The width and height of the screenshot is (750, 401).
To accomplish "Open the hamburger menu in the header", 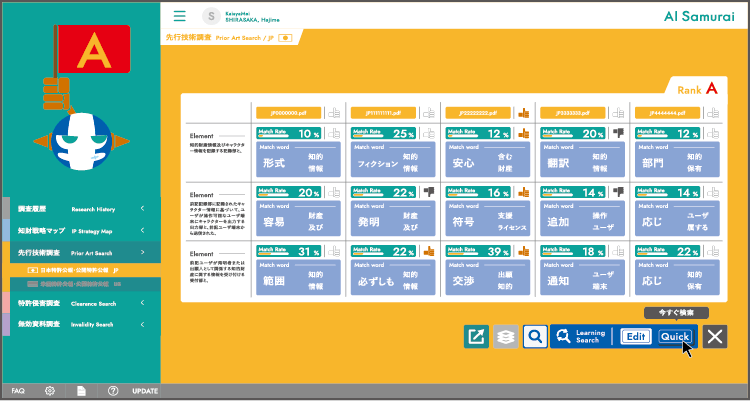I will (x=180, y=15).
